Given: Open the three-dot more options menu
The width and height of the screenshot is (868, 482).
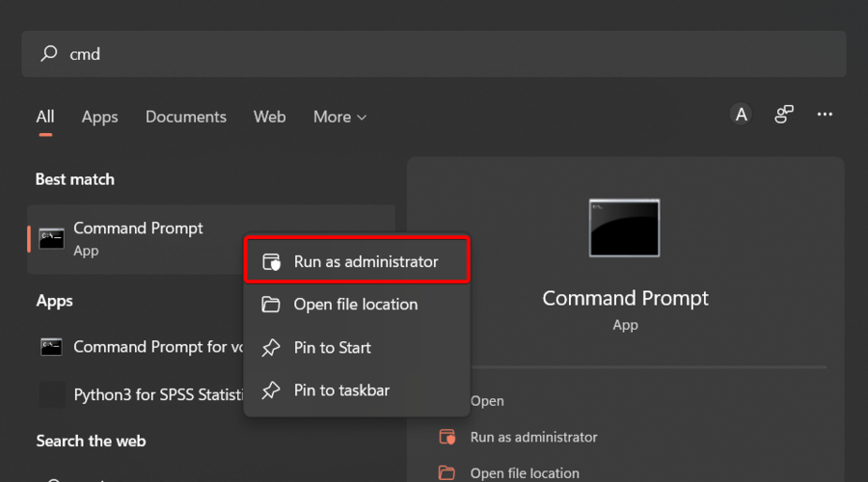Looking at the screenshot, I should pyautogui.click(x=825, y=115).
